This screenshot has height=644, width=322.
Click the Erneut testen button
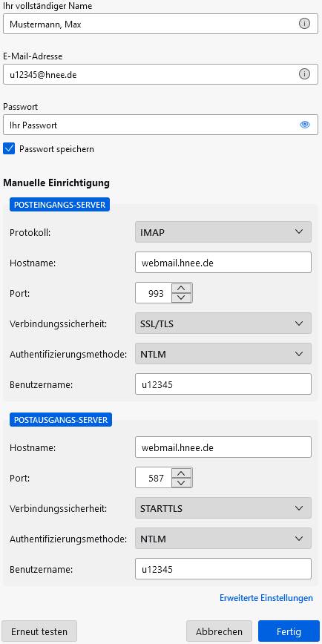tap(39, 631)
